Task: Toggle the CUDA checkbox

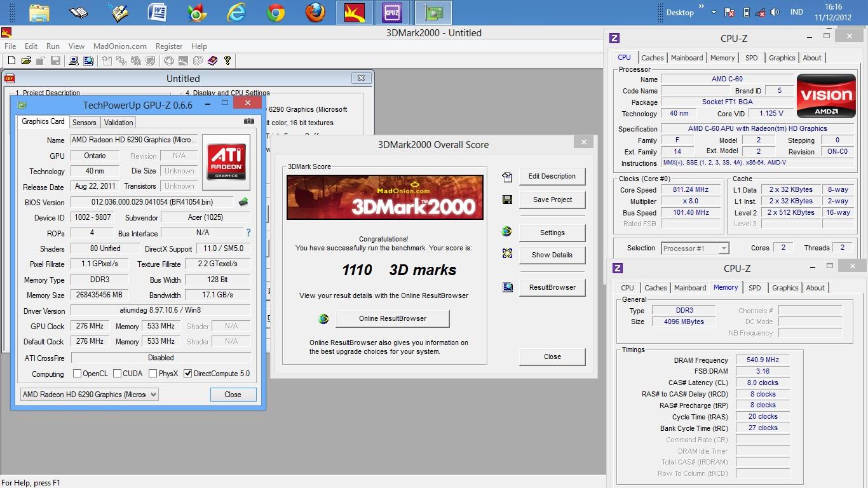Action: pos(117,374)
